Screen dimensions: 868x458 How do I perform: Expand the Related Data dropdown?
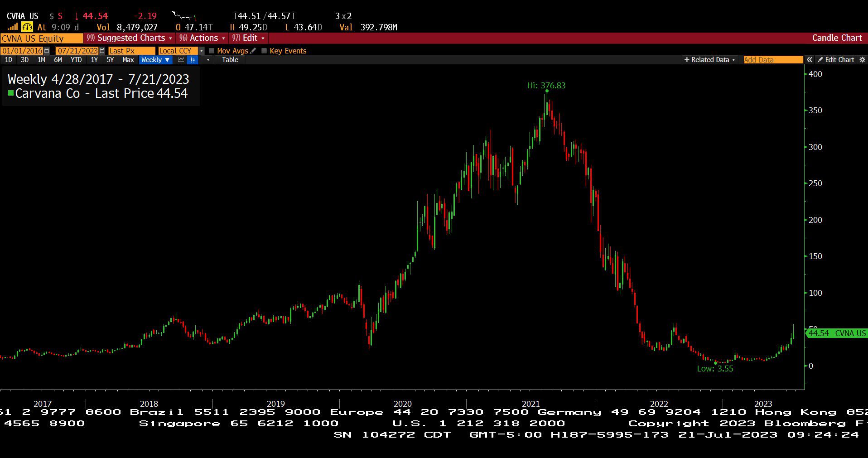[x=709, y=60]
